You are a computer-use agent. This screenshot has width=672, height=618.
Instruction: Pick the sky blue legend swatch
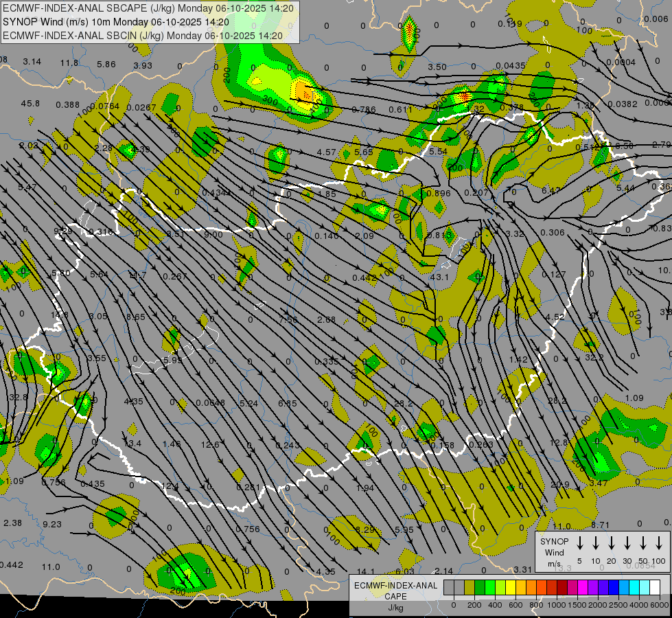[624, 587]
